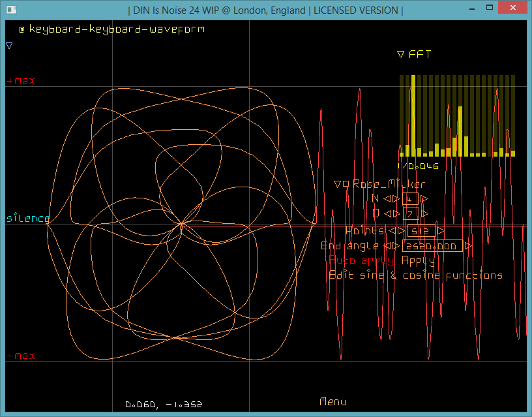Click the arrow right of the N value box

(x=424, y=199)
